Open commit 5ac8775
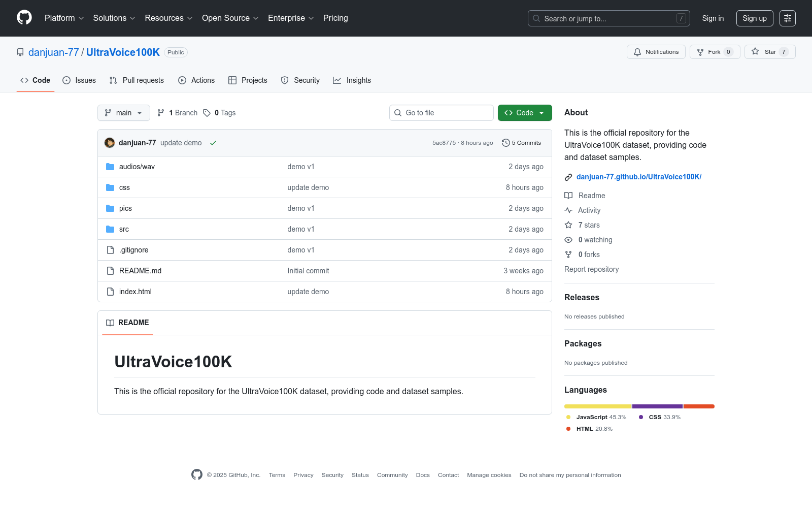The width and height of the screenshot is (812, 508). pos(444,143)
